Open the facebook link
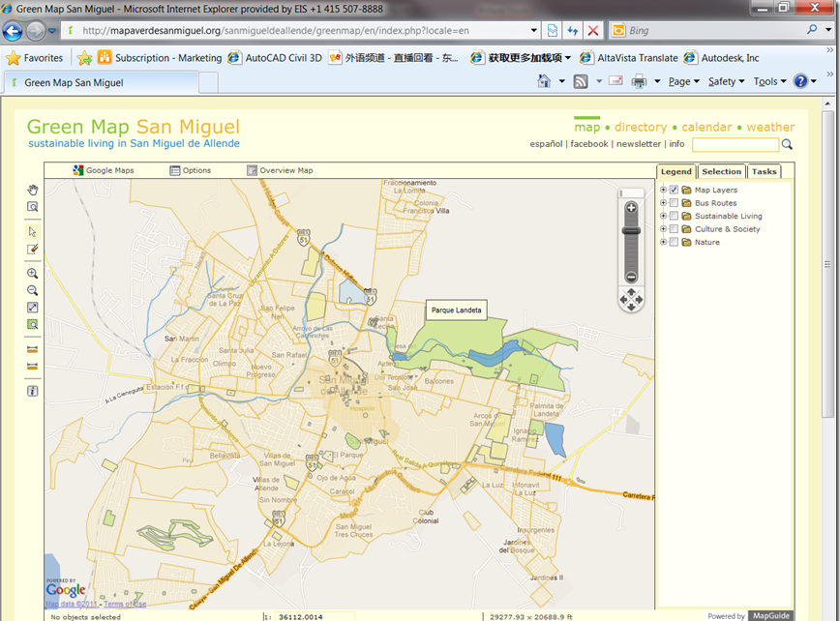 click(x=589, y=144)
